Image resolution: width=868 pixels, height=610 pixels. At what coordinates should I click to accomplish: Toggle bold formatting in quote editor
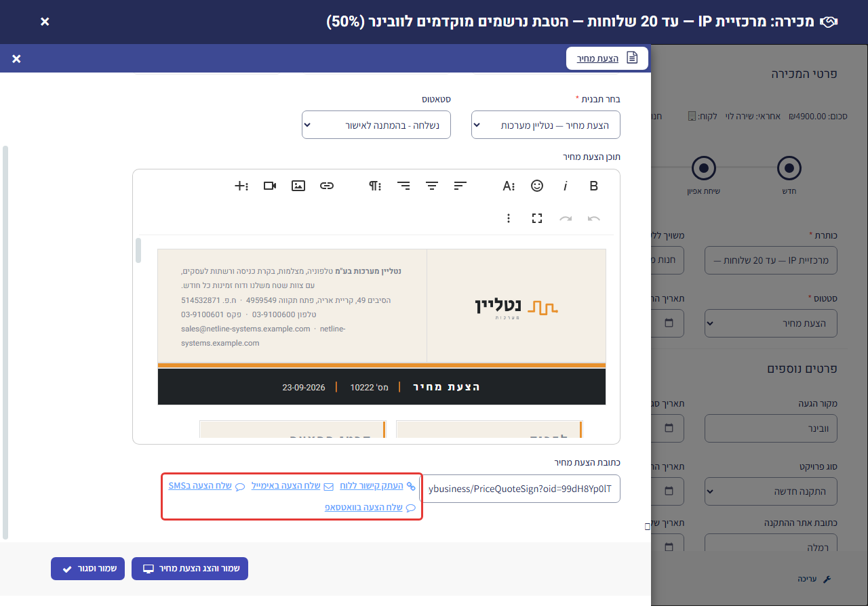tap(594, 186)
